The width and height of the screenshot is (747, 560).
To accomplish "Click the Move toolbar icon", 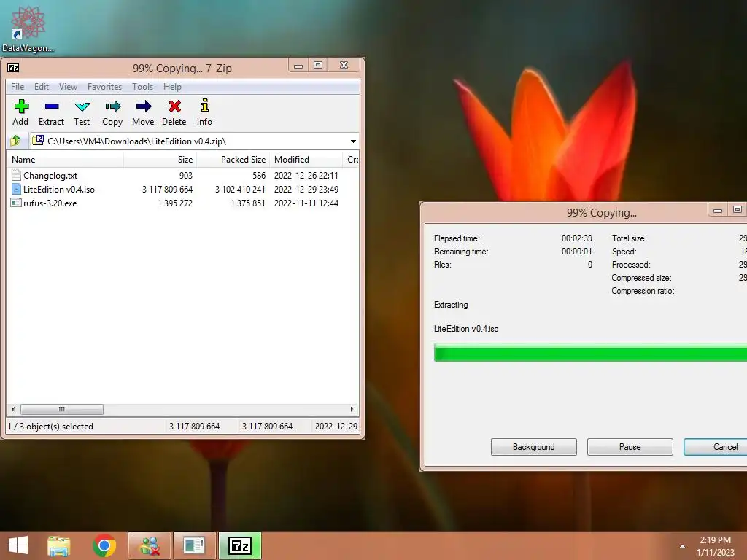I will [144, 106].
